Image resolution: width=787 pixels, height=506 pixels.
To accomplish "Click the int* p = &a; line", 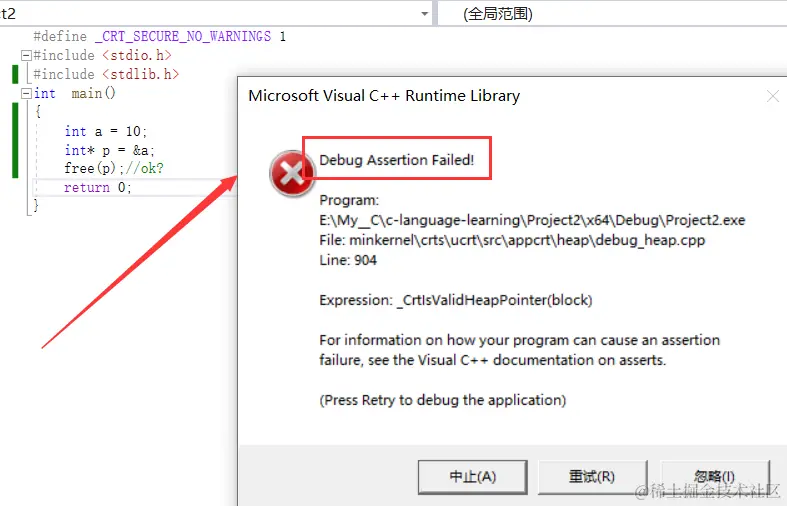I will (109, 150).
